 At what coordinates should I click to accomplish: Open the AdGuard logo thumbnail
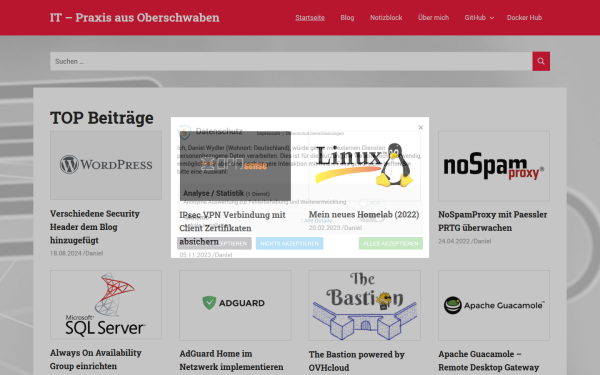(235, 305)
